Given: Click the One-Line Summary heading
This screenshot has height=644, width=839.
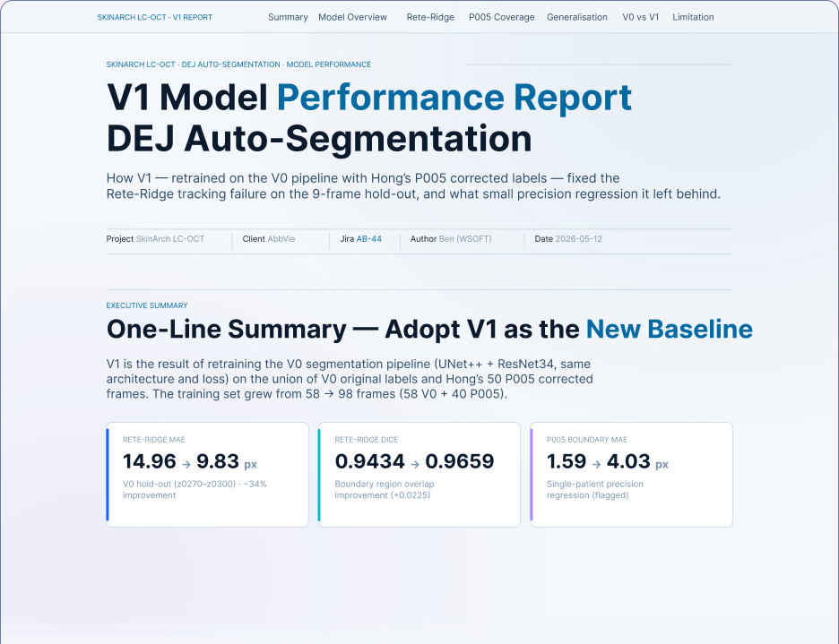Looking at the screenshot, I should pos(429,329).
